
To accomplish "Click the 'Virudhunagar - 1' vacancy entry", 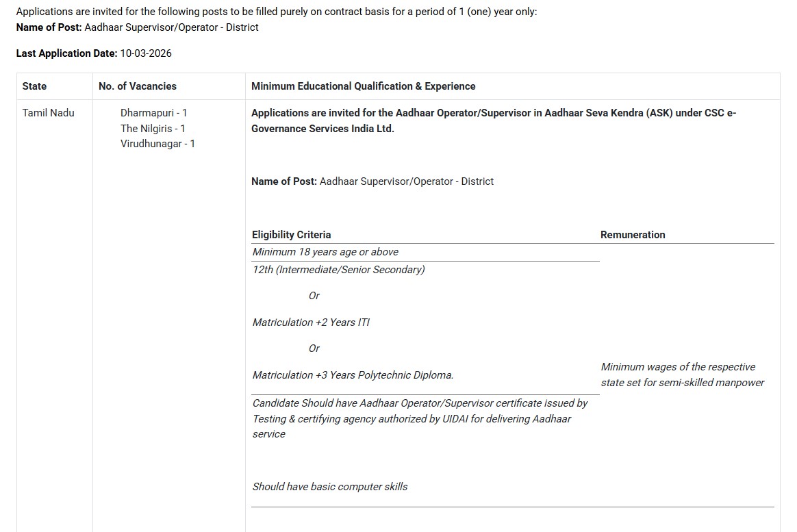I will point(157,144).
